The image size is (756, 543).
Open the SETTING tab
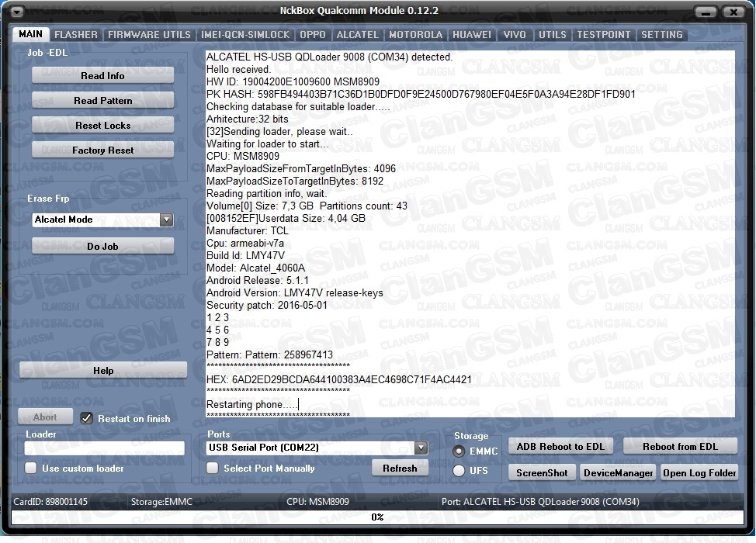(x=661, y=35)
